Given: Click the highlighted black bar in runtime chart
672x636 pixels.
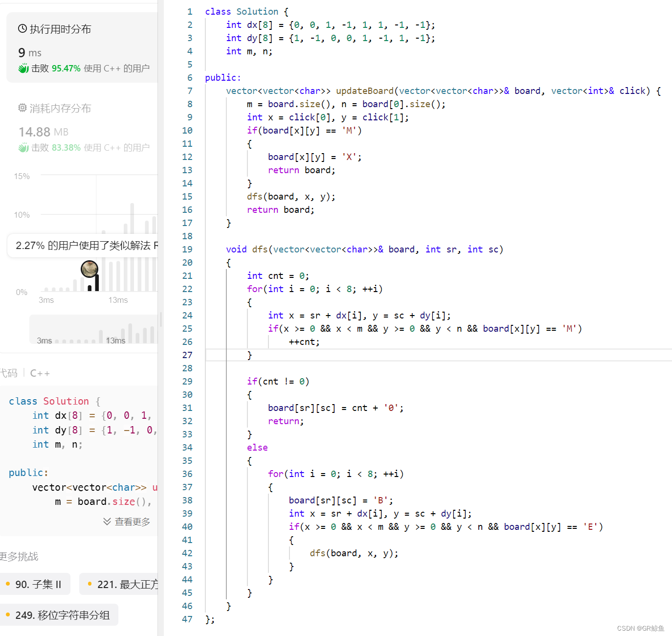Looking at the screenshot, I should (97, 283).
